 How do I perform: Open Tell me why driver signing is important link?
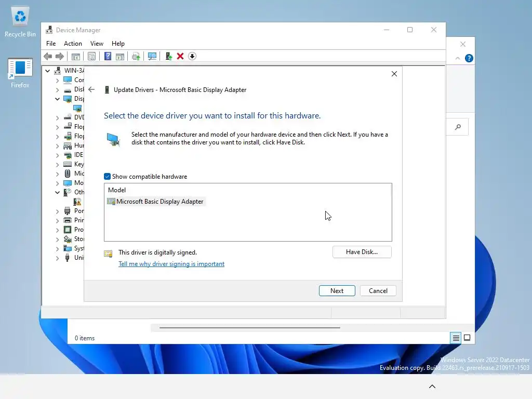point(171,264)
